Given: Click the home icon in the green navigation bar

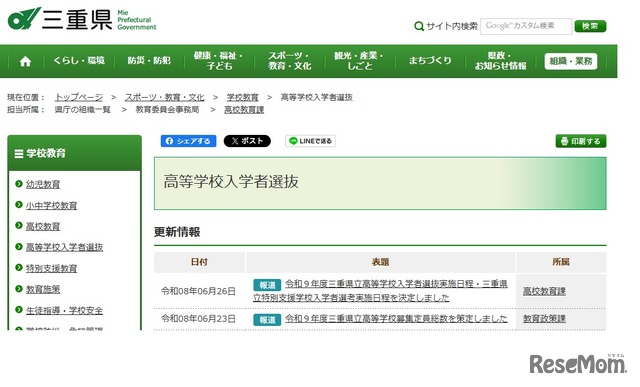Looking at the screenshot, I should pyautogui.click(x=25, y=61).
